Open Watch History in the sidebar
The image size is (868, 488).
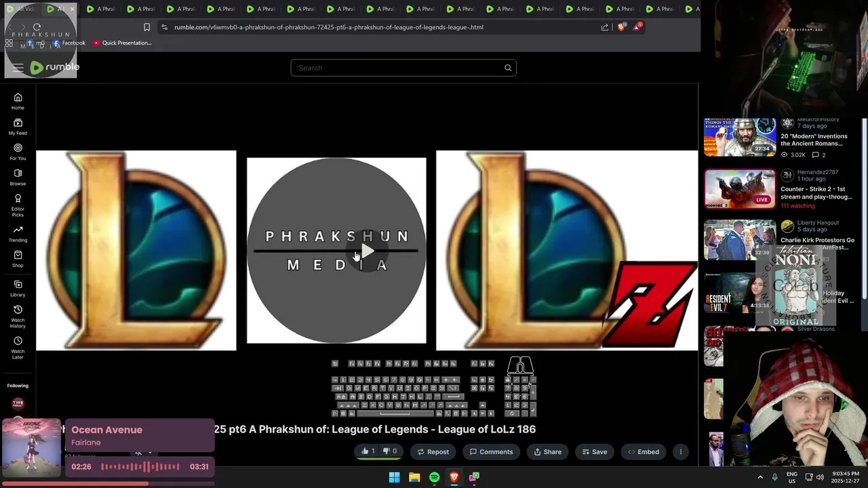coord(18,317)
